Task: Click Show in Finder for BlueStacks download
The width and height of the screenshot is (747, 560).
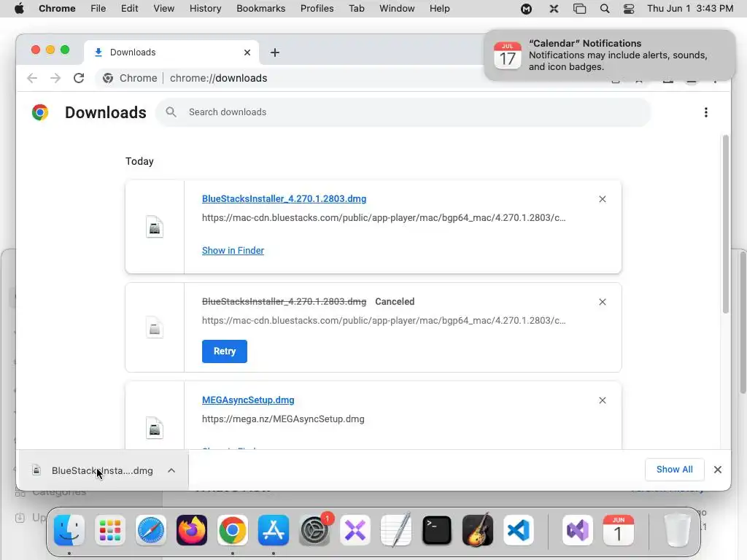Action: pyautogui.click(x=233, y=251)
